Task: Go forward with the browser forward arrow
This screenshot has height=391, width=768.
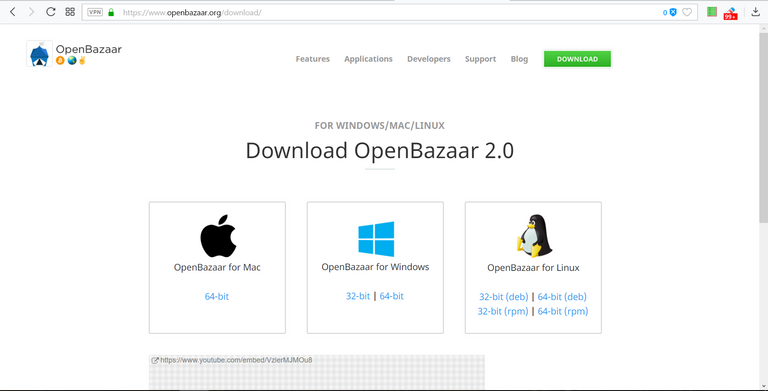Action: click(x=32, y=12)
